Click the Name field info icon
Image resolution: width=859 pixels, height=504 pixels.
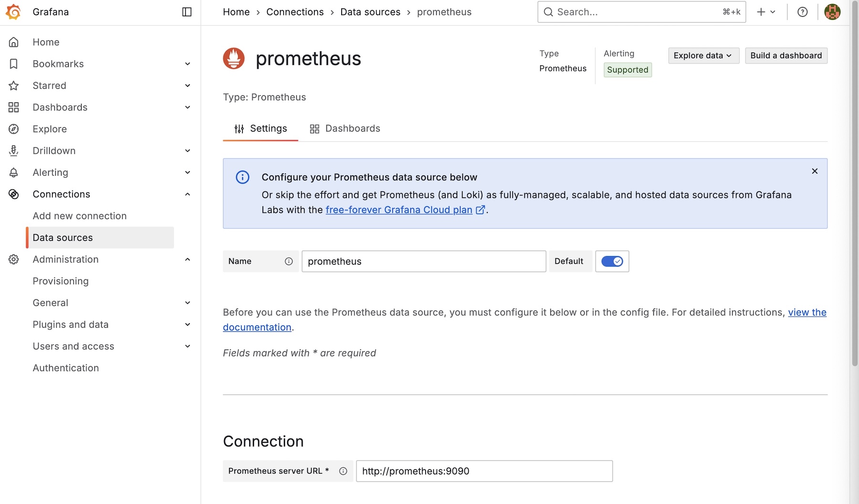click(x=289, y=261)
